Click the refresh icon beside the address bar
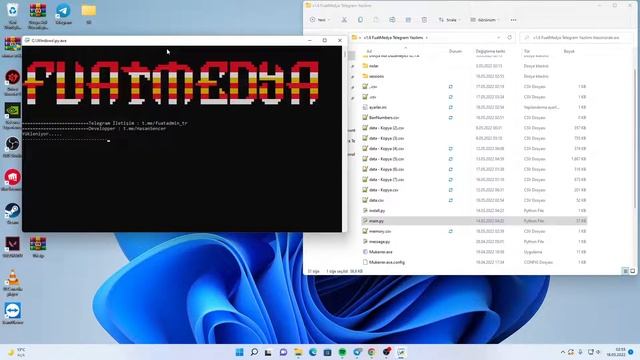The width and height of the screenshot is (640, 360). coord(509,38)
